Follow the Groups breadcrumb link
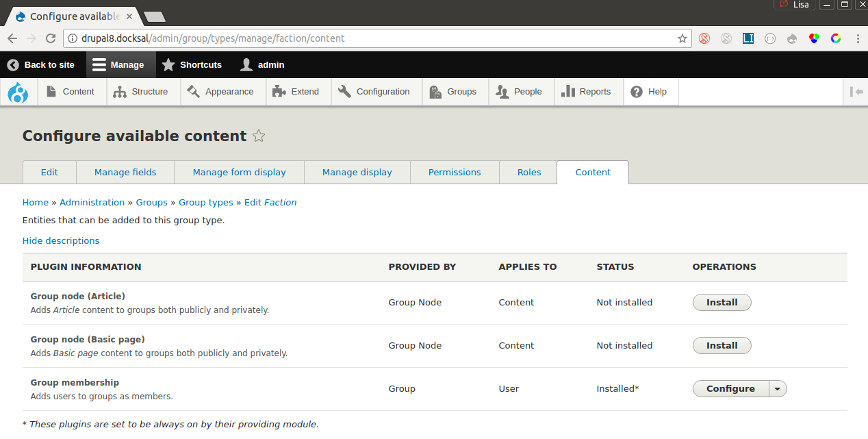 coord(152,203)
